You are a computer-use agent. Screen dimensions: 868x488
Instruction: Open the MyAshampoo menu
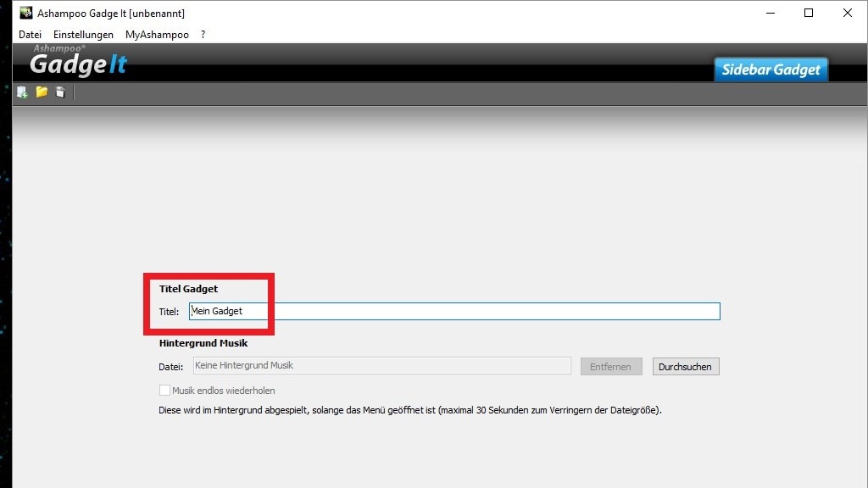pos(157,35)
